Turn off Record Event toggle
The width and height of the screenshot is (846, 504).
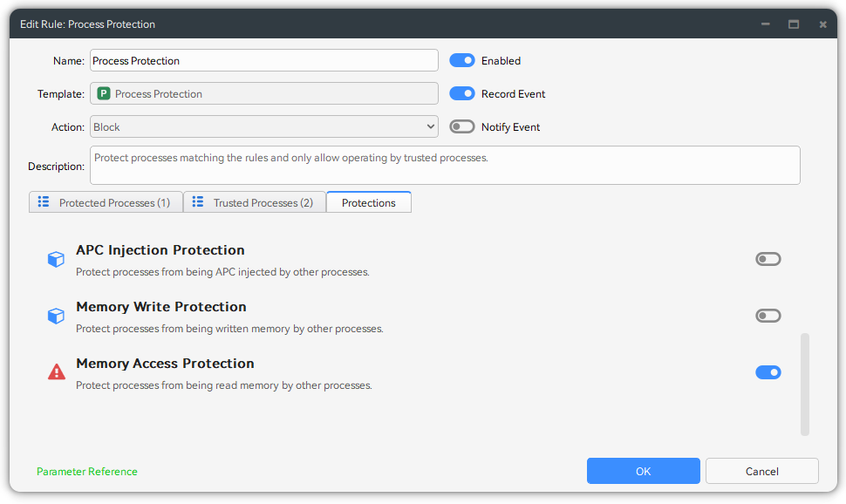coord(461,94)
